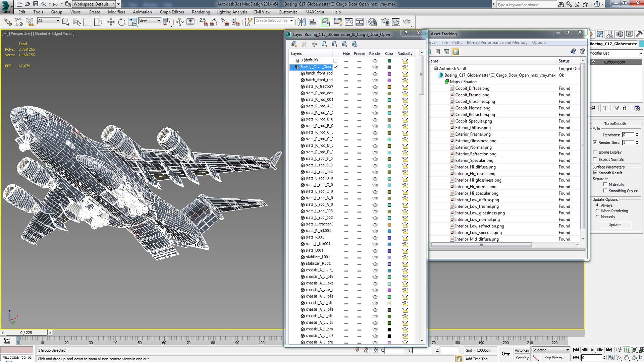Click the Mirror tool icon
Viewport: 644px width, 362px height.
[302, 22]
